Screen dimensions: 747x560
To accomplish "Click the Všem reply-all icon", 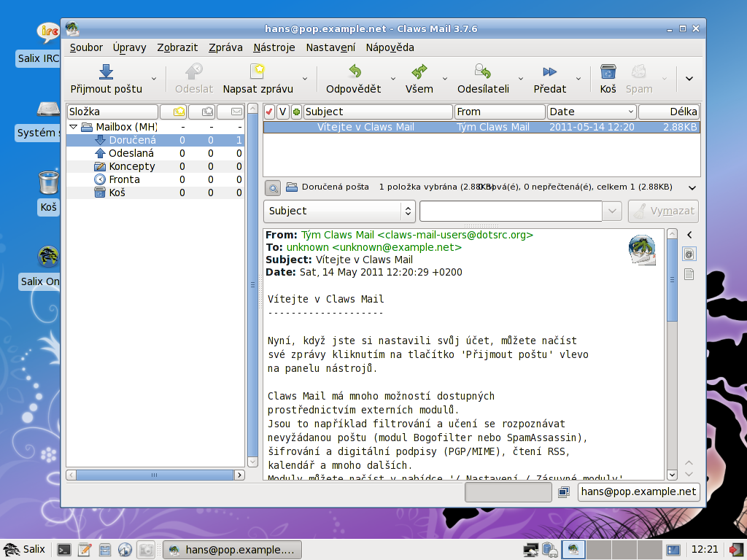I will [419, 71].
